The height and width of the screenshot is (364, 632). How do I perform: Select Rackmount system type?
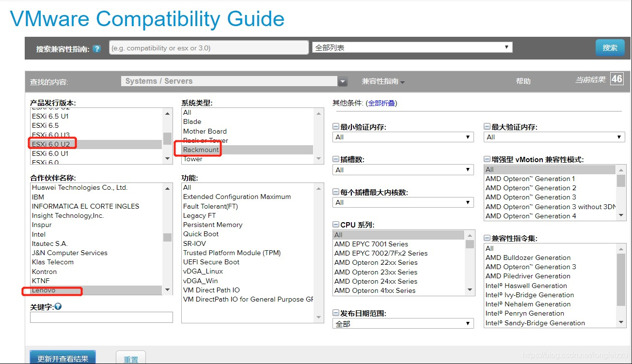tap(247, 150)
